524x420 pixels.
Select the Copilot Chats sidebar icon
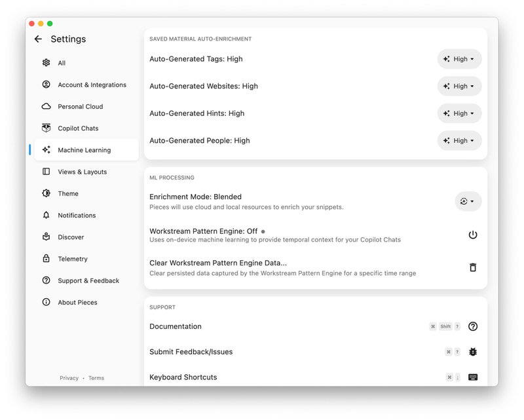45,128
